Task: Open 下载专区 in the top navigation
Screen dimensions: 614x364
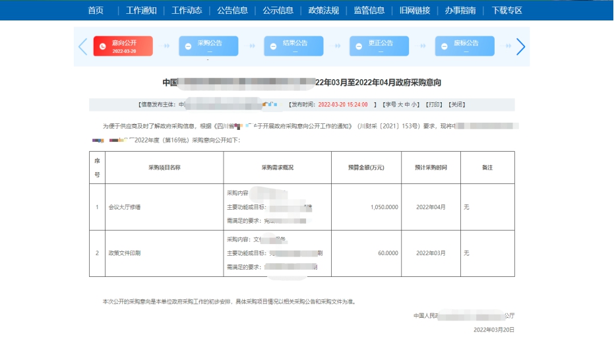Action: pos(507,11)
